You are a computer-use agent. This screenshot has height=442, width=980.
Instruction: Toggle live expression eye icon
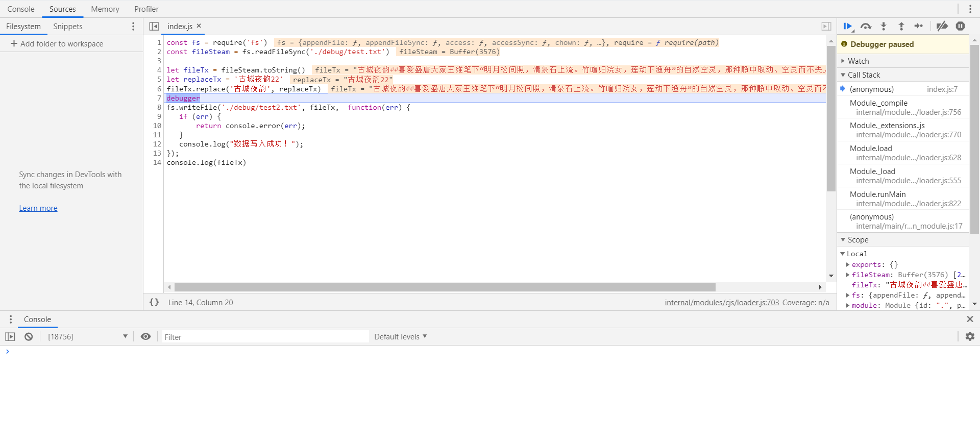coord(145,337)
